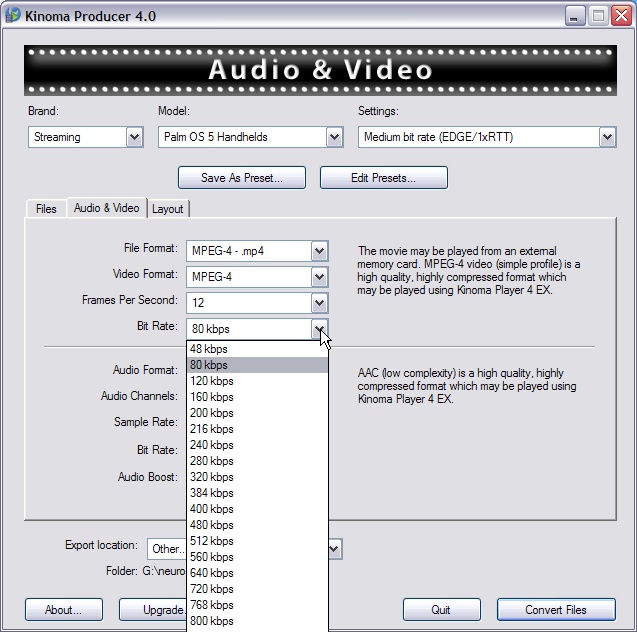Choose 48 kbps from the bit rate list
This screenshot has height=632, width=637.
[209, 349]
